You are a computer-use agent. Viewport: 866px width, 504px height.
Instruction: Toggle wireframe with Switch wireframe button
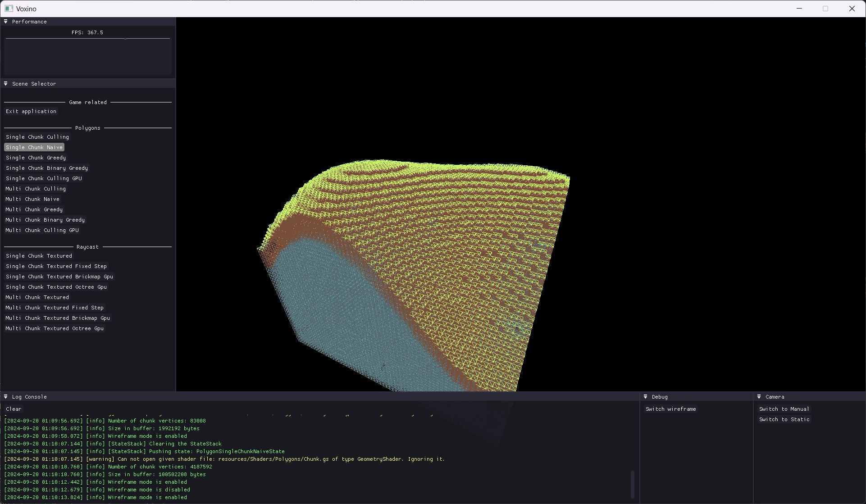coord(670,409)
